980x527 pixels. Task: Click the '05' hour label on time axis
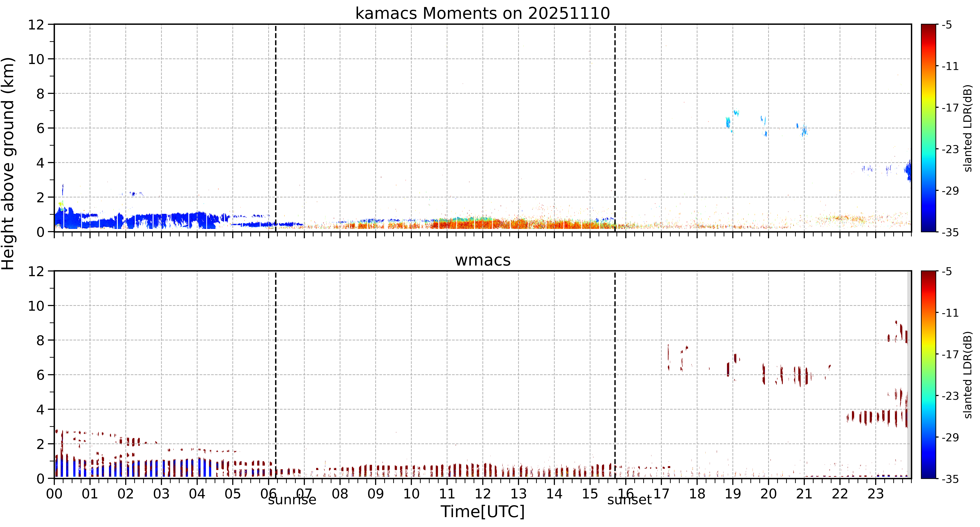point(233,494)
